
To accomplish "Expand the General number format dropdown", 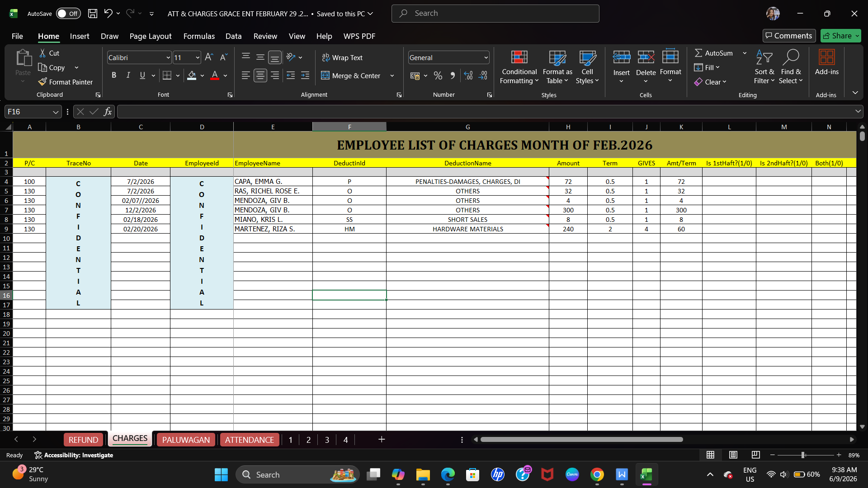I will [x=486, y=57].
